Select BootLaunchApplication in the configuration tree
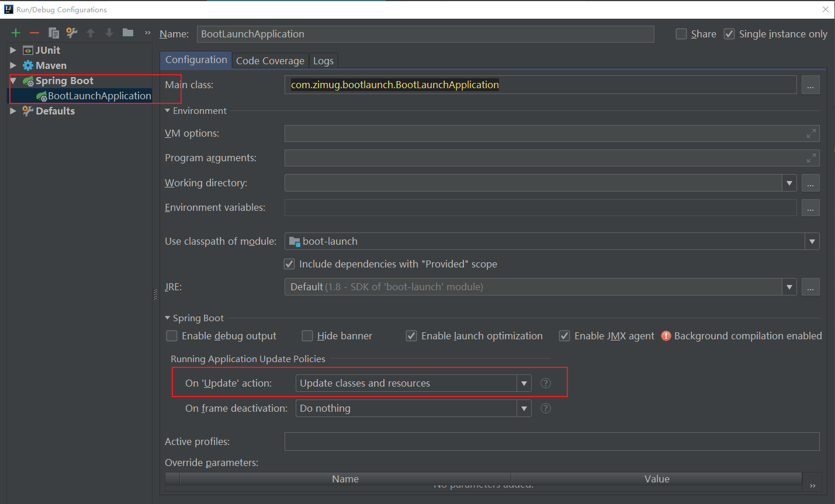Viewport: 835px width, 504px height. coord(99,96)
